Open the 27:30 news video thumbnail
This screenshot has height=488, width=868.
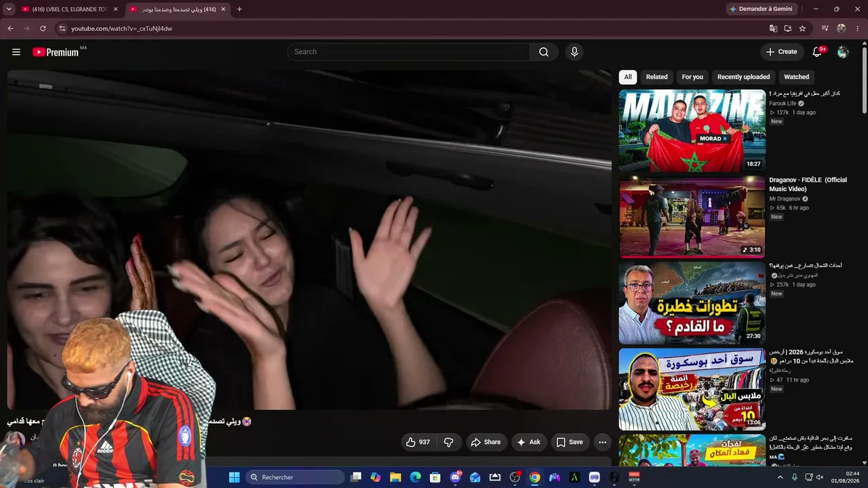pyautogui.click(x=692, y=303)
